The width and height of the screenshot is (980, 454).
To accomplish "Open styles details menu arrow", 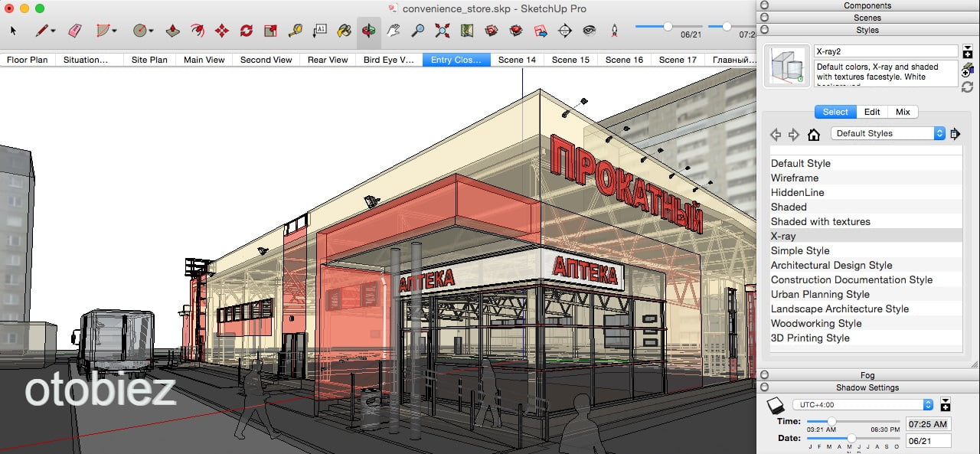I will (x=955, y=134).
